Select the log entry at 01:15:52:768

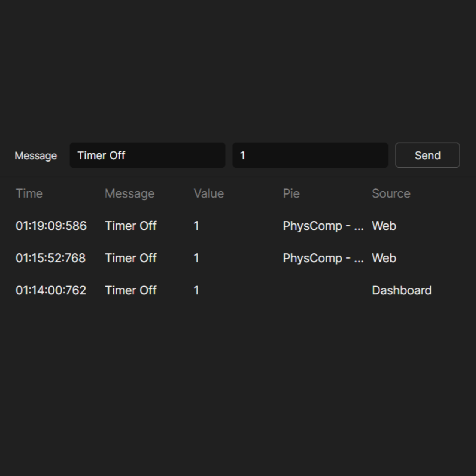coord(50,258)
